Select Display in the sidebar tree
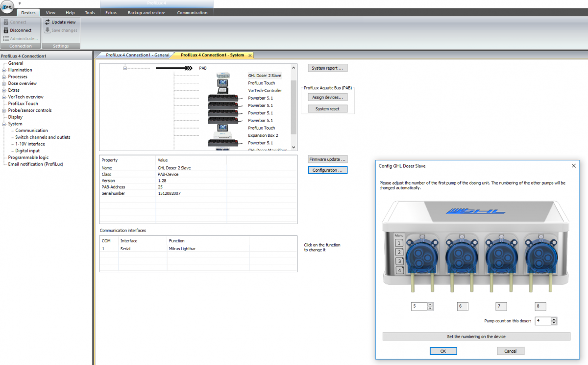Viewport: 588px width, 365px height. [x=15, y=117]
